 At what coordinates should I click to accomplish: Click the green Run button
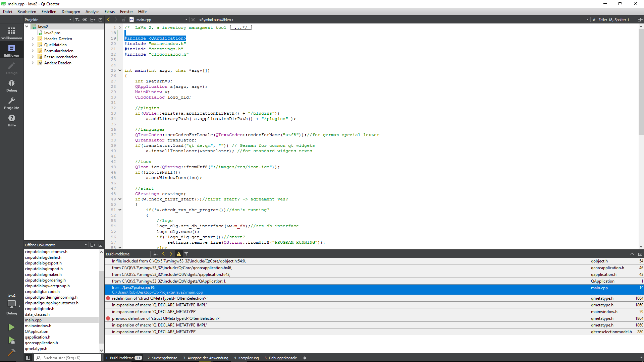click(11, 327)
